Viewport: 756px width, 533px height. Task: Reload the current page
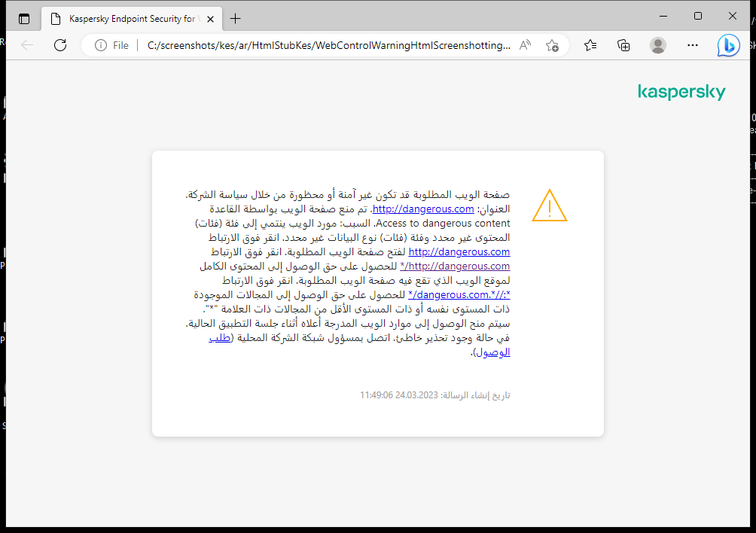point(60,45)
